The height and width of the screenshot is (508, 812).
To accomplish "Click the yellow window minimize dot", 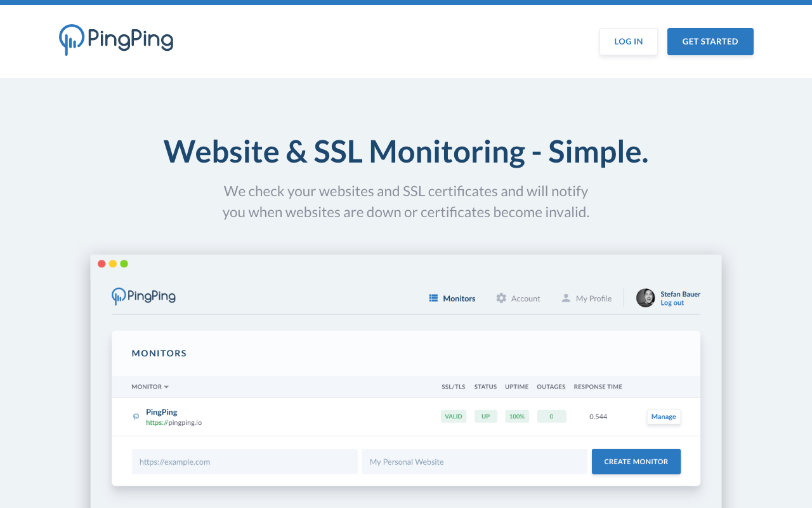I will point(113,264).
